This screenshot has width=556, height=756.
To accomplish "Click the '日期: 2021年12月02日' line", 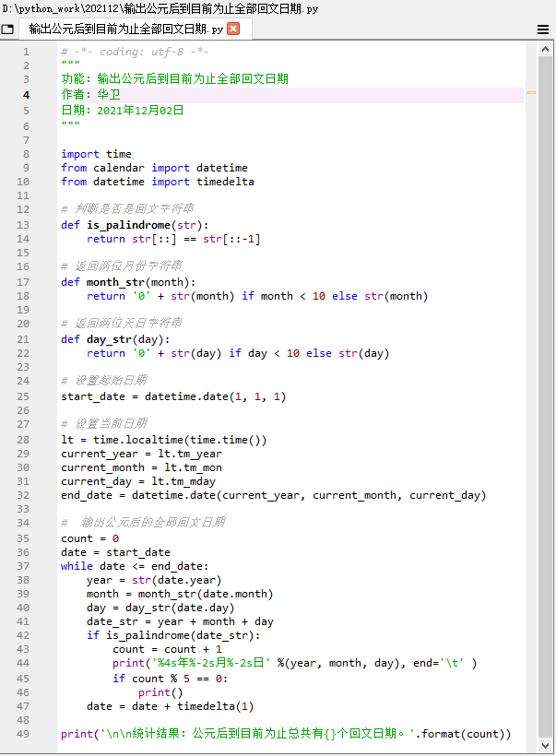I will tap(123, 111).
